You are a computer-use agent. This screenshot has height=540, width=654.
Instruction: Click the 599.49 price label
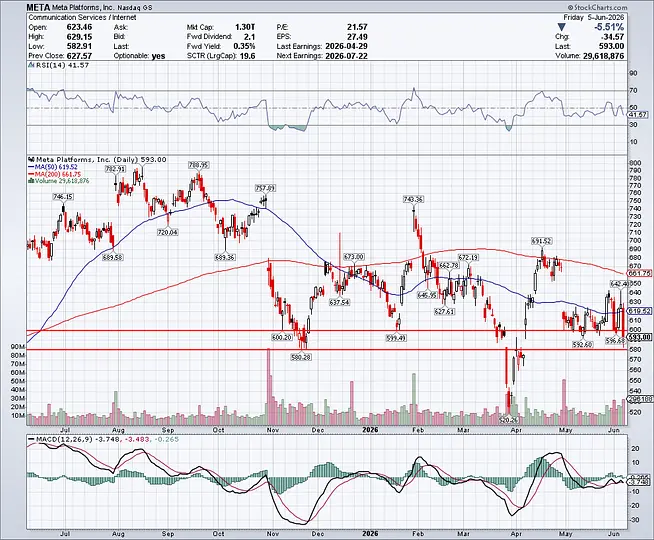[396, 338]
